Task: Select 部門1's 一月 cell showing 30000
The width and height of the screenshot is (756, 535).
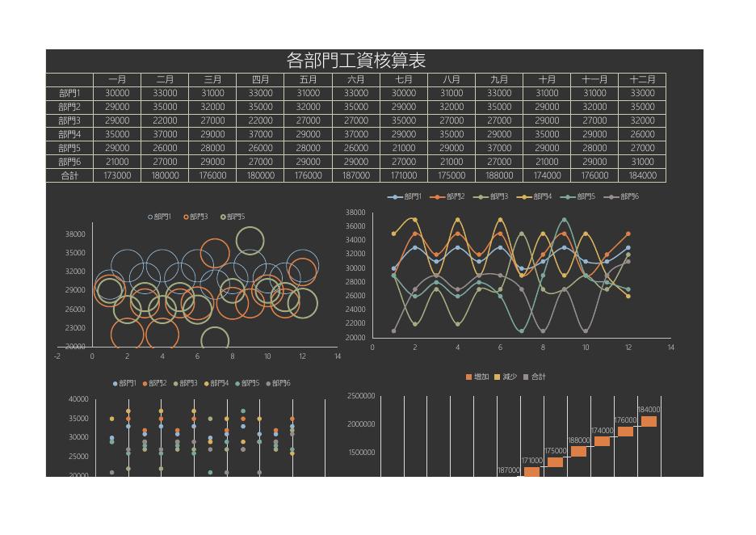Action: 117,93
